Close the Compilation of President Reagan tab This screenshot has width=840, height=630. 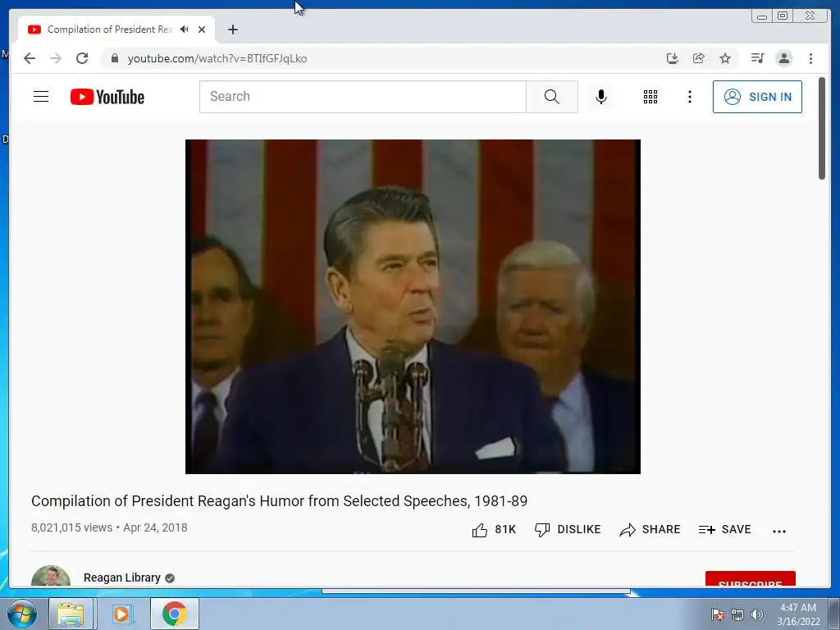point(202,30)
